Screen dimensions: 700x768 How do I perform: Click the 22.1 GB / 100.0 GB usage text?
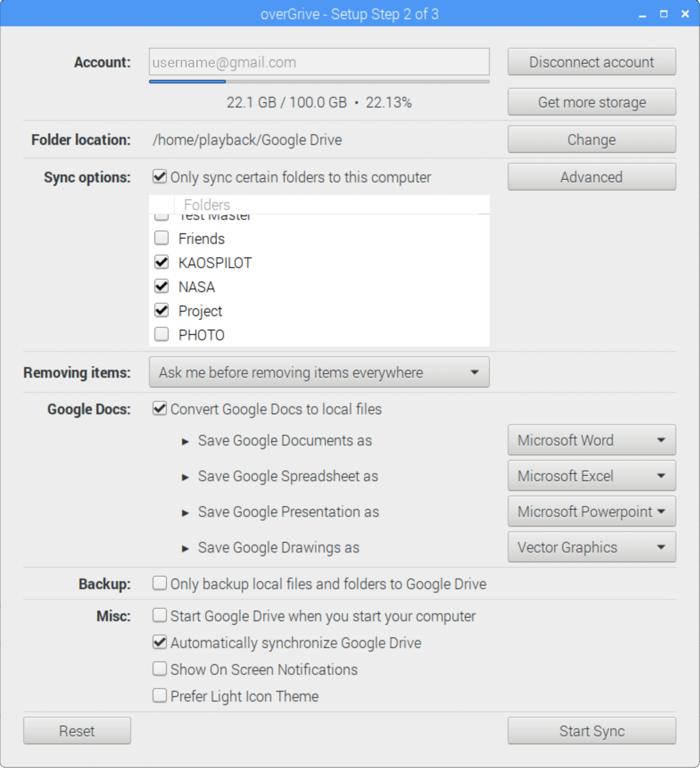point(286,103)
